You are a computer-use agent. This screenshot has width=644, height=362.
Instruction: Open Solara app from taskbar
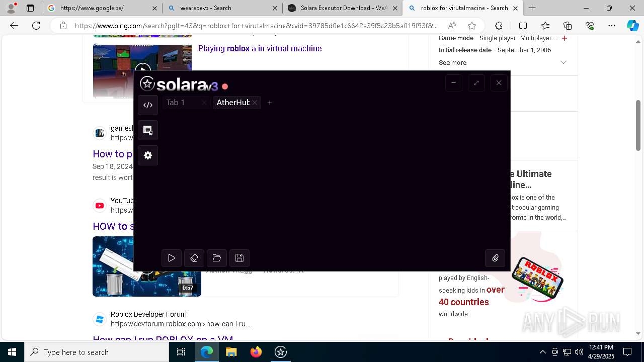(281, 352)
